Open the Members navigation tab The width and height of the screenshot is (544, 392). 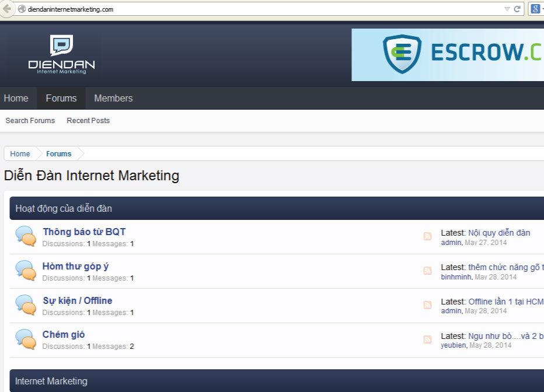click(113, 98)
